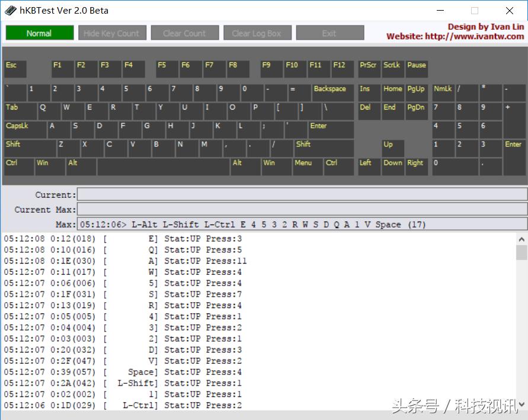Click the Up arrow key tile

(x=393, y=149)
